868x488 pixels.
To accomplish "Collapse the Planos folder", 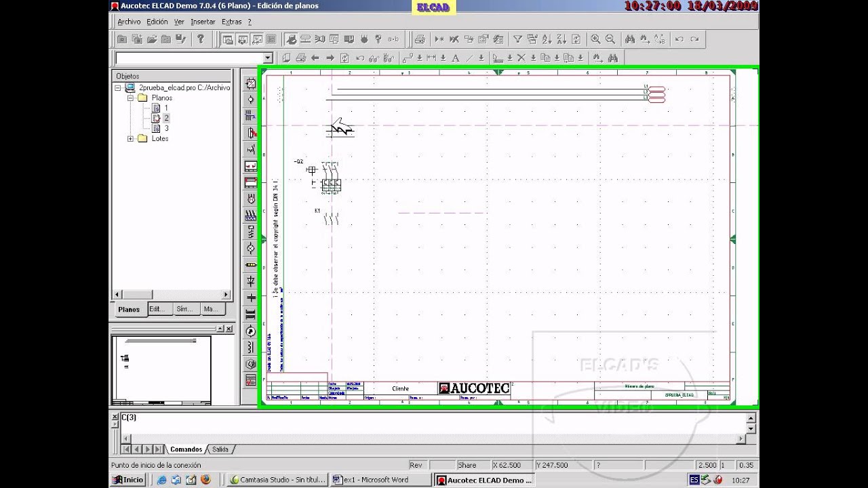I will [131, 98].
